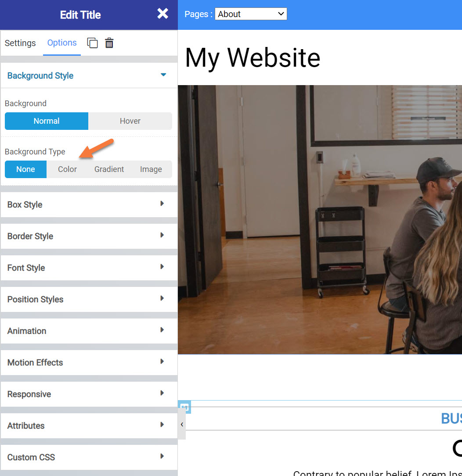Click the blue section handle icon
This screenshot has height=476, width=462.
pos(184,408)
